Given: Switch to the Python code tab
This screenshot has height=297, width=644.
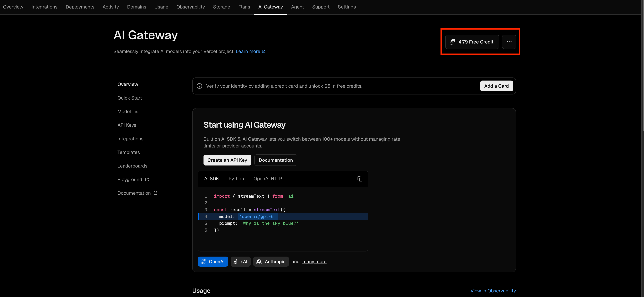Looking at the screenshot, I should [236, 179].
